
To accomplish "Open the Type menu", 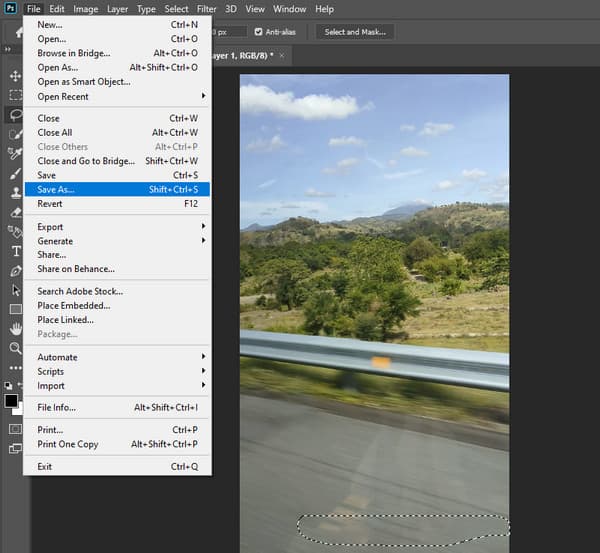I will coord(146,9).
